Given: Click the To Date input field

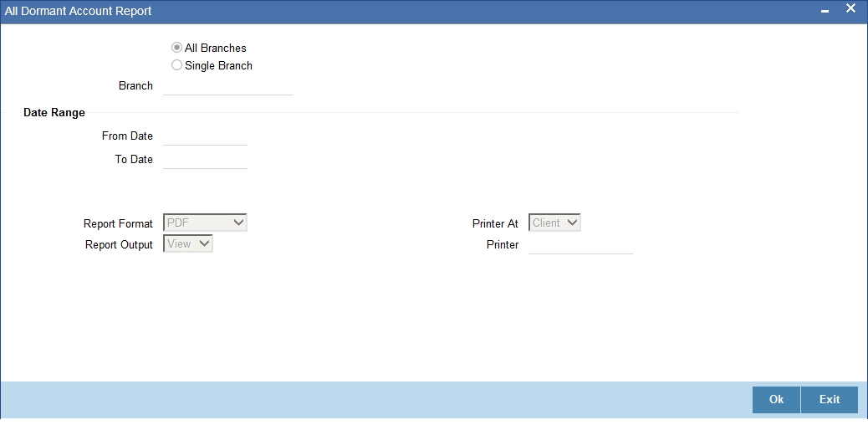Looking at the screenshot, I should coord(206,160).
